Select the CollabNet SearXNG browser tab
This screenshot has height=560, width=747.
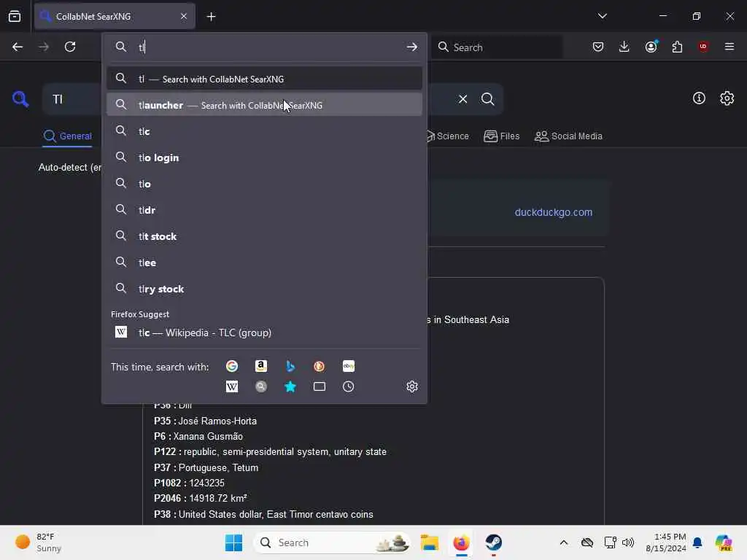point(115,17)
